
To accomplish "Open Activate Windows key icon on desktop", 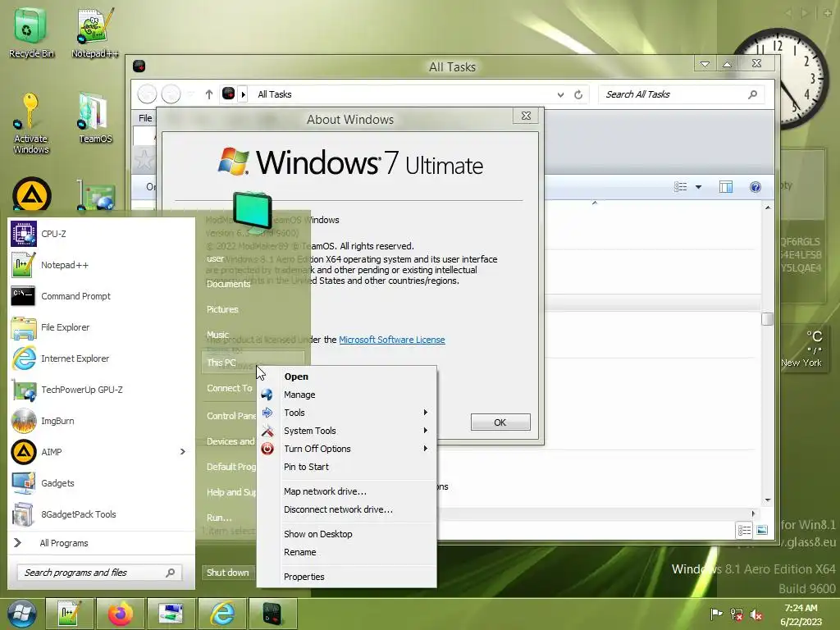I will pos(30,123).
